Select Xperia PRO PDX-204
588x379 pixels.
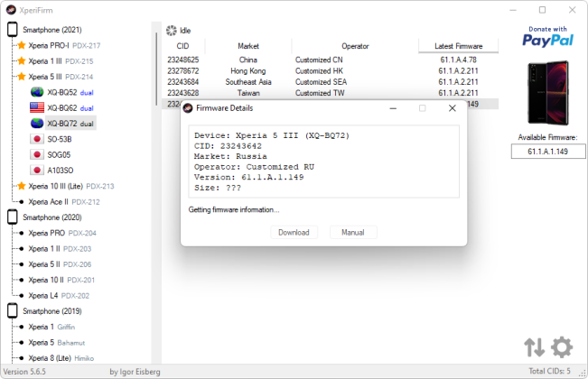pyautogui.click(x=62, y=233)
